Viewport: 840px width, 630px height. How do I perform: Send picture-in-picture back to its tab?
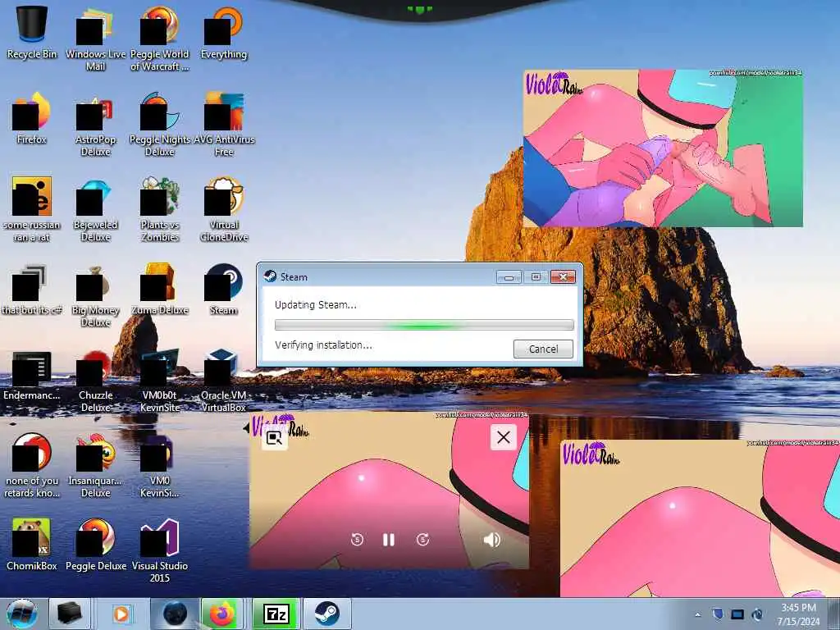coord(274,438)
